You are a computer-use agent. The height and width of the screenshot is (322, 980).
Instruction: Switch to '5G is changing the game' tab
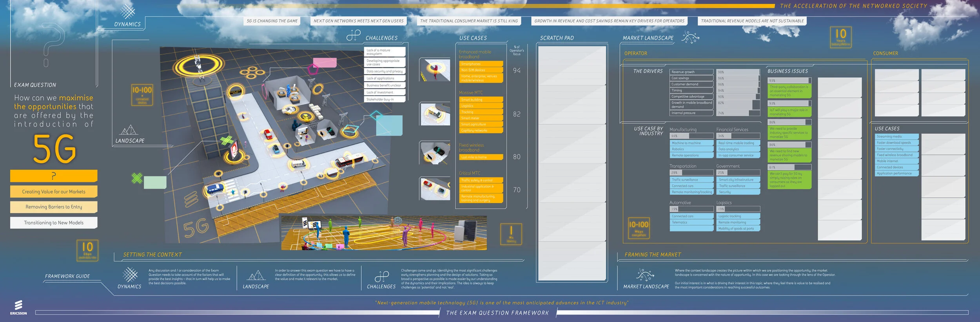272,21
